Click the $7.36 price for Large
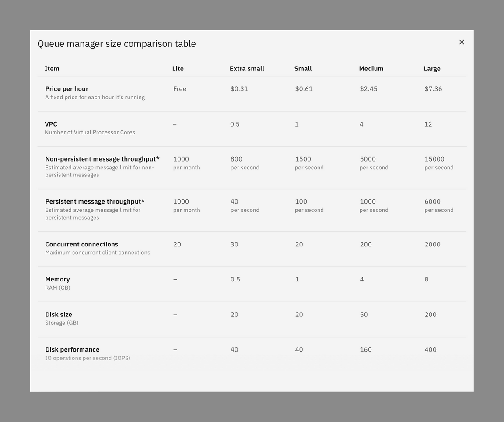The image size is (504, 422). click(433, 88)
